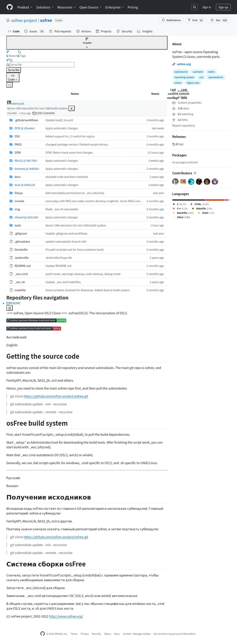
Task: Go to the Pricing page
Action: [133, 7]
